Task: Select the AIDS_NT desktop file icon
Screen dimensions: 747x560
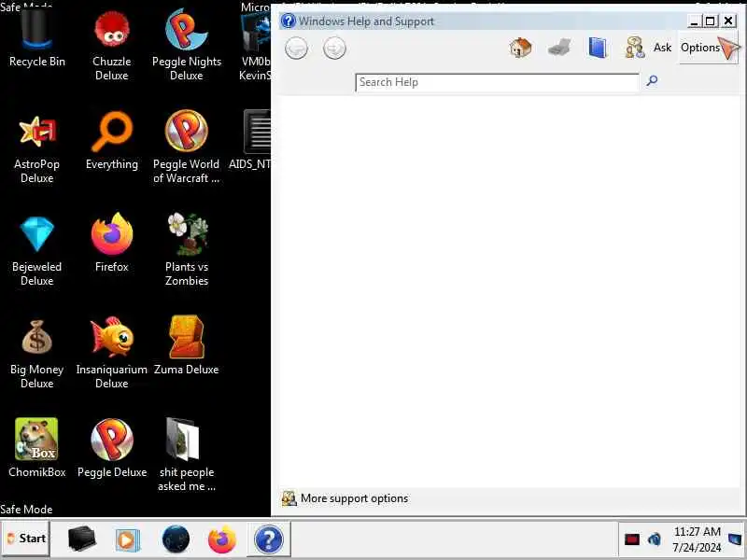Action: [x=250, y=140]
